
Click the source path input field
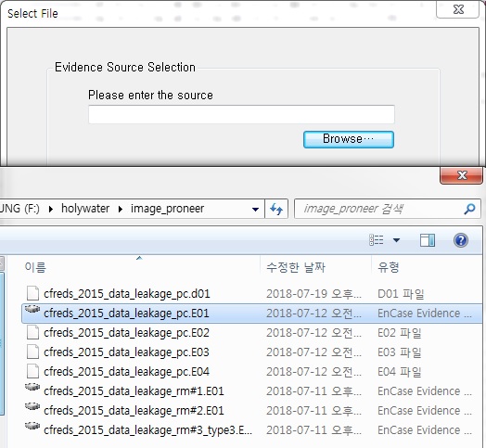coord(241,114)
